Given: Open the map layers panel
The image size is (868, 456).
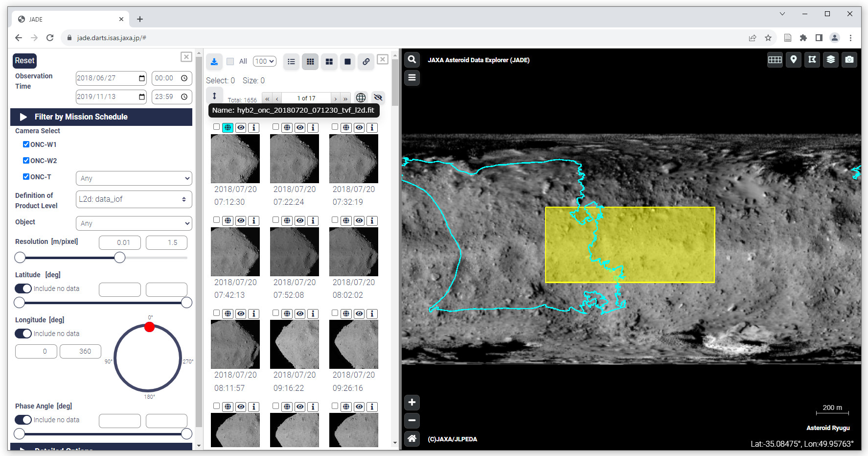Looking at the screenshot, I should (x=831, y=60).
